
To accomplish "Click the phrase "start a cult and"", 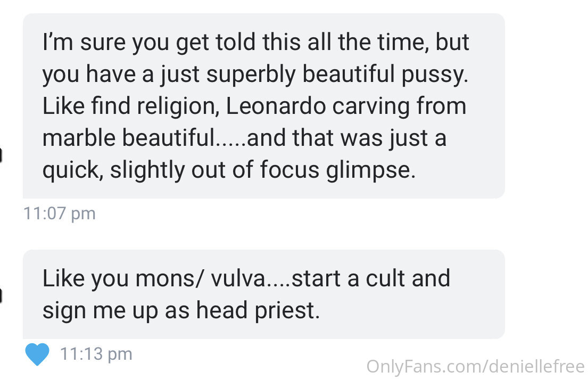I will coord(371,279).
